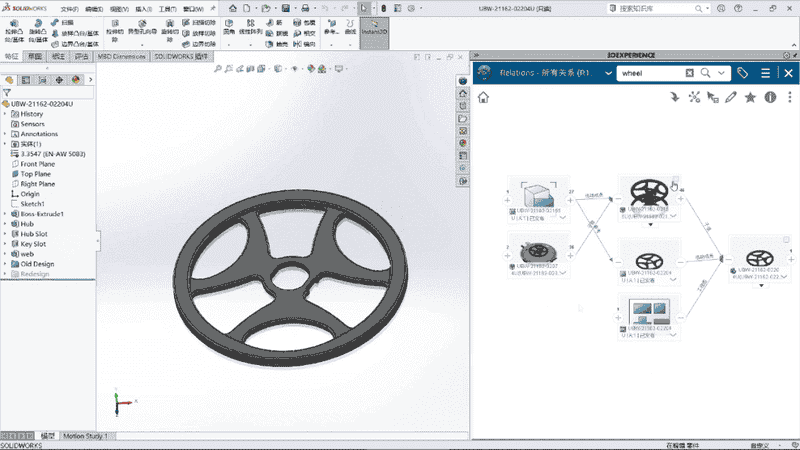Select Sketch1 in the feature tree

pyautogui.click(x=32, y=204)
